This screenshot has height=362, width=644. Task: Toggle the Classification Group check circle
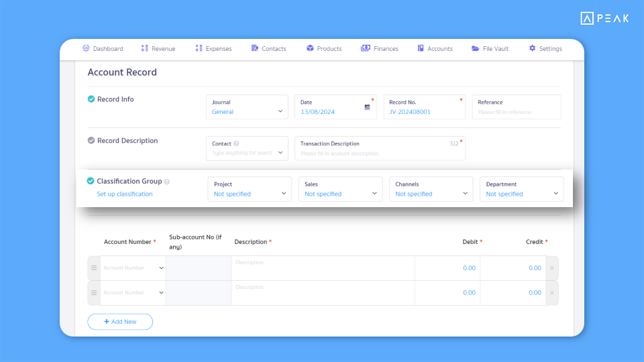tap(91, 181)
